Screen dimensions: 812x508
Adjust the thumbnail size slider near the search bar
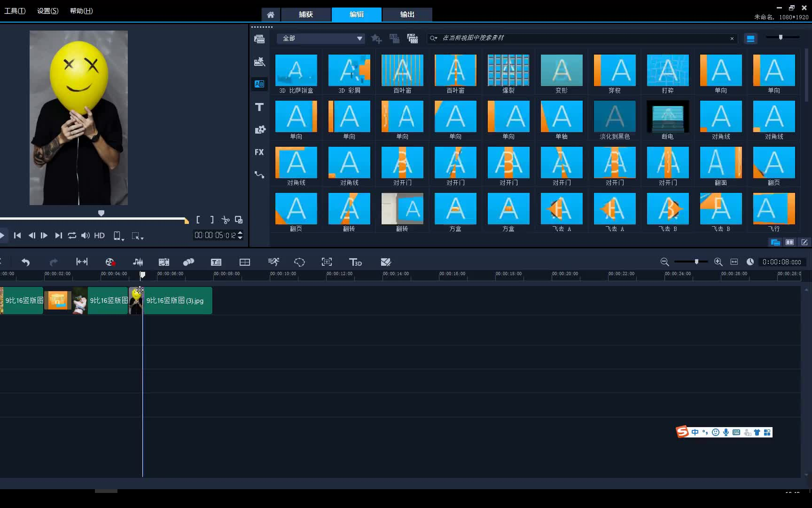coord(782,37)
